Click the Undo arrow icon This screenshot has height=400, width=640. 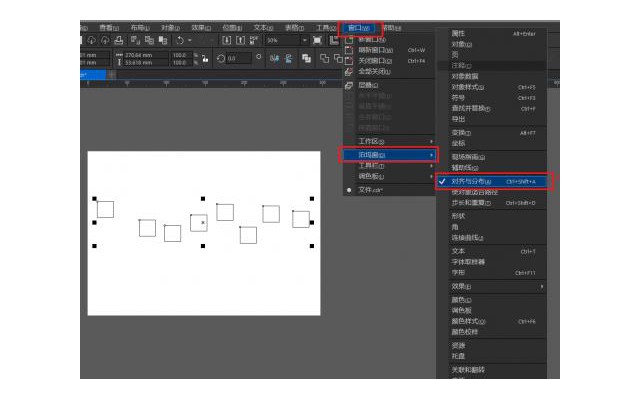pyautogui.click(x=180, y=40)
